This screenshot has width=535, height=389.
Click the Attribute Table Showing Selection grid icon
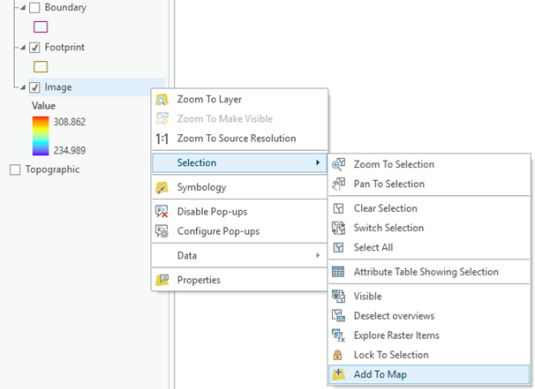tap(338, 272)
